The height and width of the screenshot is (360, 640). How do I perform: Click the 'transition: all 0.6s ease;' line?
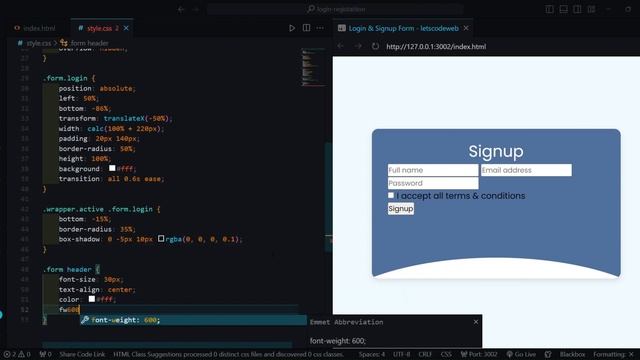pos(111,179)
